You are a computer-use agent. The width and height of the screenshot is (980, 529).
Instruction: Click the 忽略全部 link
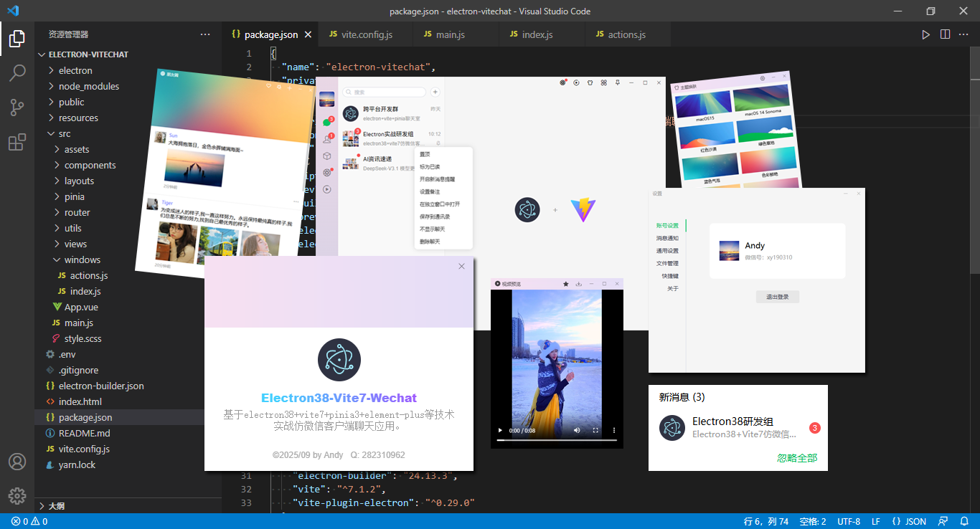[796, 458]
